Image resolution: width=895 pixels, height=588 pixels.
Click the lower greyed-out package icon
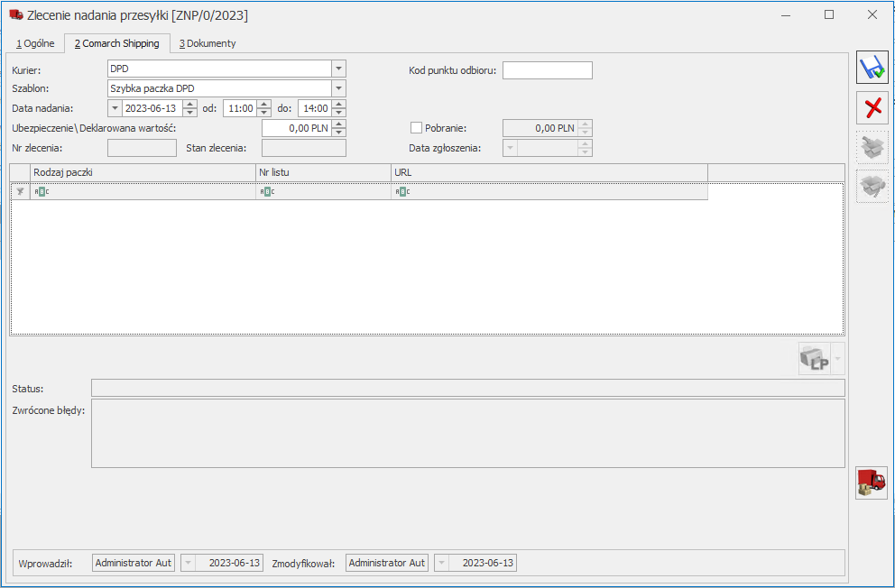click(872, 186)
